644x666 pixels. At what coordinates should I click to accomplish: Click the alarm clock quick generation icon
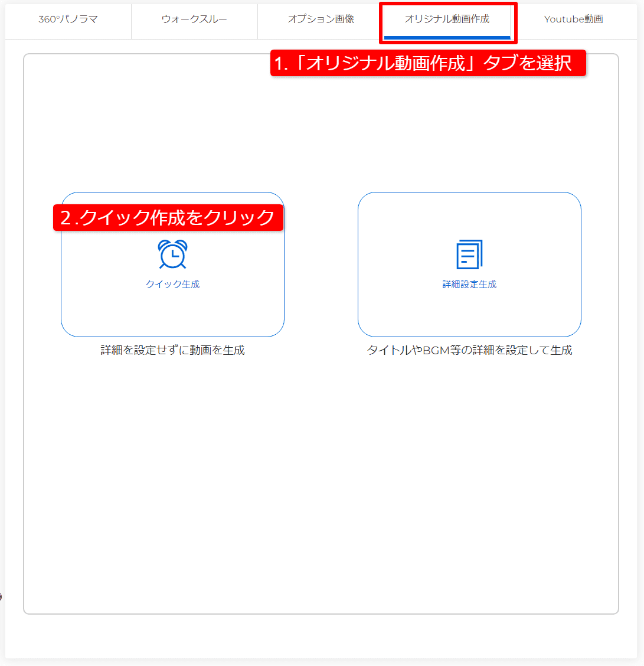(172, 254)
